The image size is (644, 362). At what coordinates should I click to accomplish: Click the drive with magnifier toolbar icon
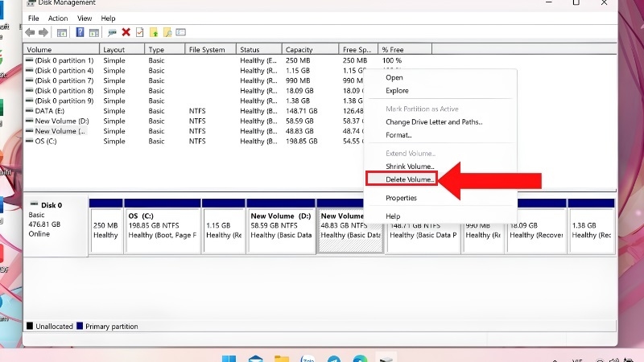112,32
